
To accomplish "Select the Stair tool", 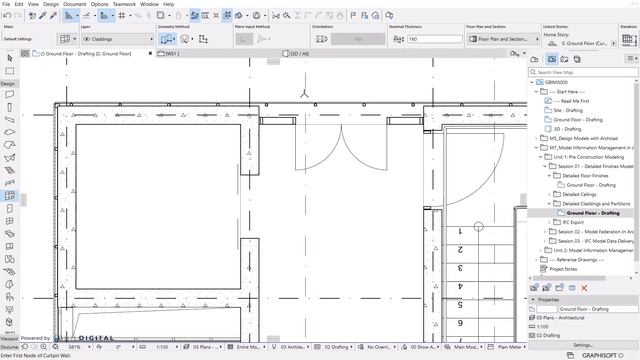I will [x=9, y=170].
